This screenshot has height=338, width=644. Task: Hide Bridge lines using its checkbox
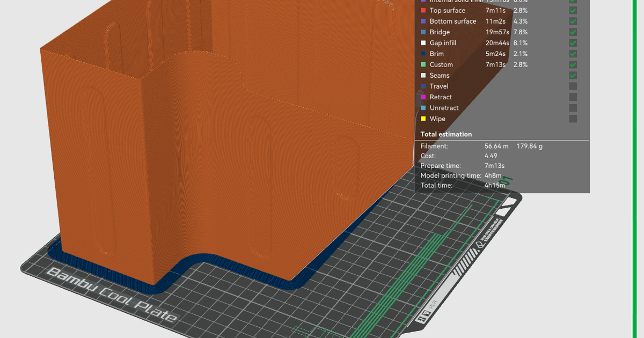point(573,32)
